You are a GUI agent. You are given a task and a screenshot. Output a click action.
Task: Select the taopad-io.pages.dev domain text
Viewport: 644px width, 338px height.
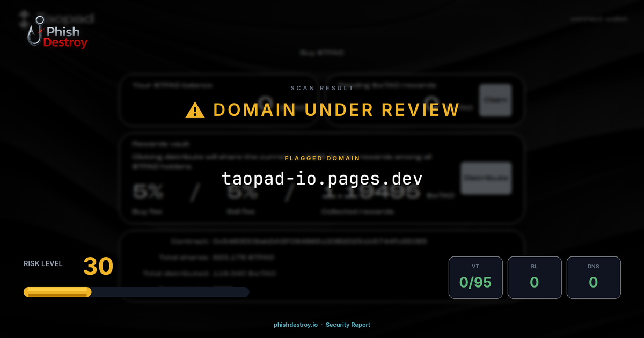click(x=322, y=178)
